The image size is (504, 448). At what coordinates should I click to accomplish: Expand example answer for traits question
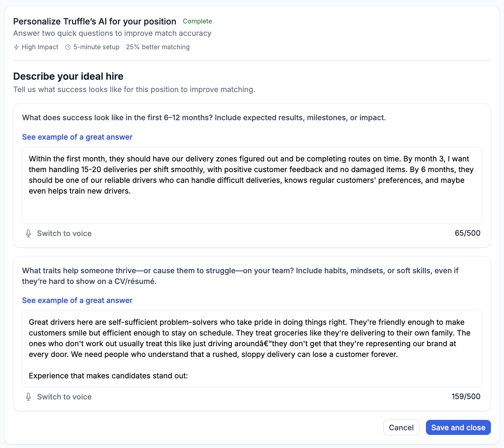[x=77, y=300]
